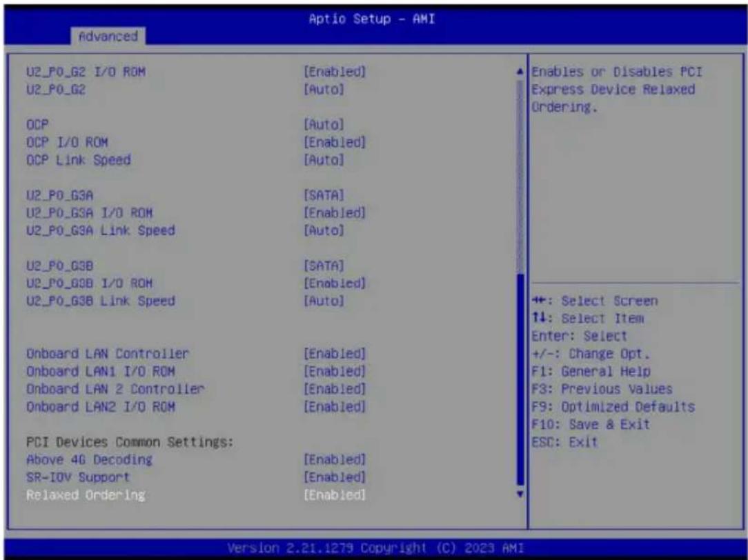
Task: Select OCP I/O ROM setting
Action: [x=67, y=143]
